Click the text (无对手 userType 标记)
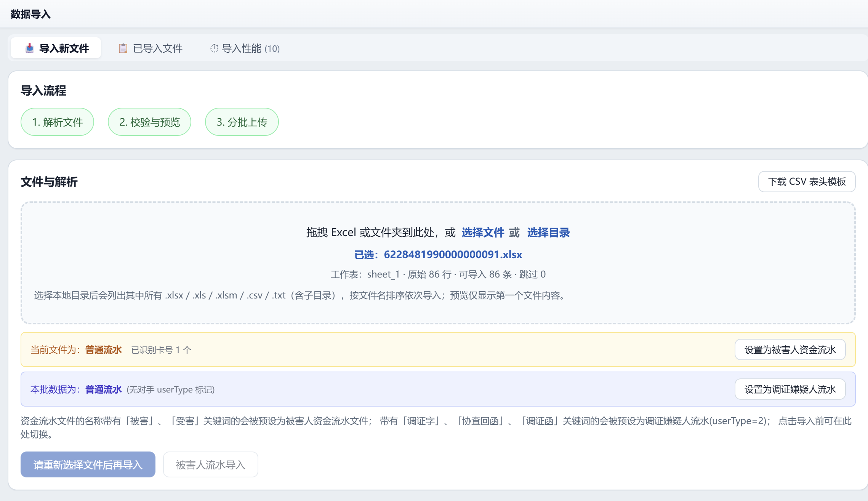The width and height of the screenshot is (868, 501). click(171, 389)
